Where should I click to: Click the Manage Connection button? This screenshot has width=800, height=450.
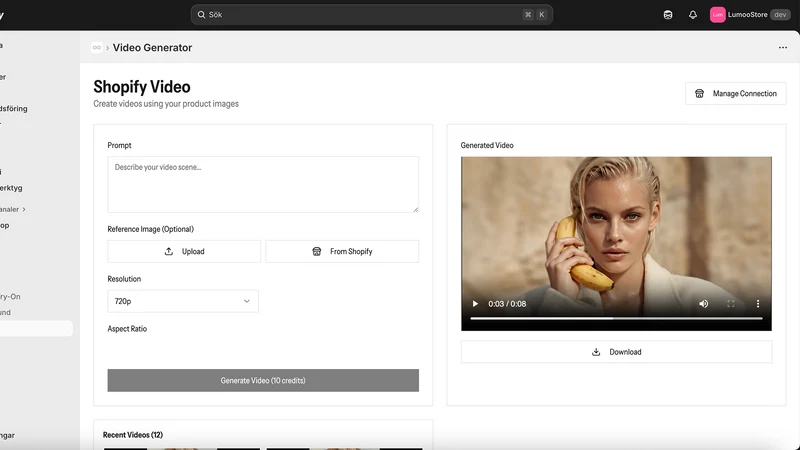(x=735, y=93)
